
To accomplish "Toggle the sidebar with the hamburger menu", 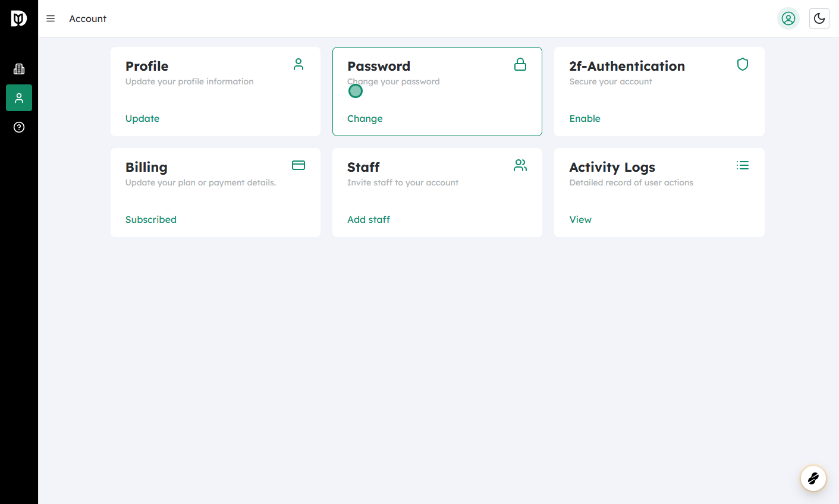I will (51, 18).
